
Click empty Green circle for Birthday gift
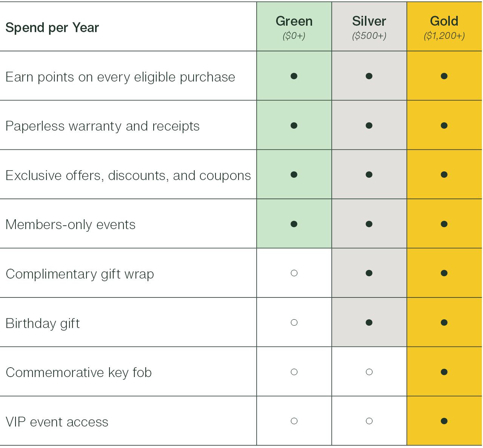(x=294, y=323)
